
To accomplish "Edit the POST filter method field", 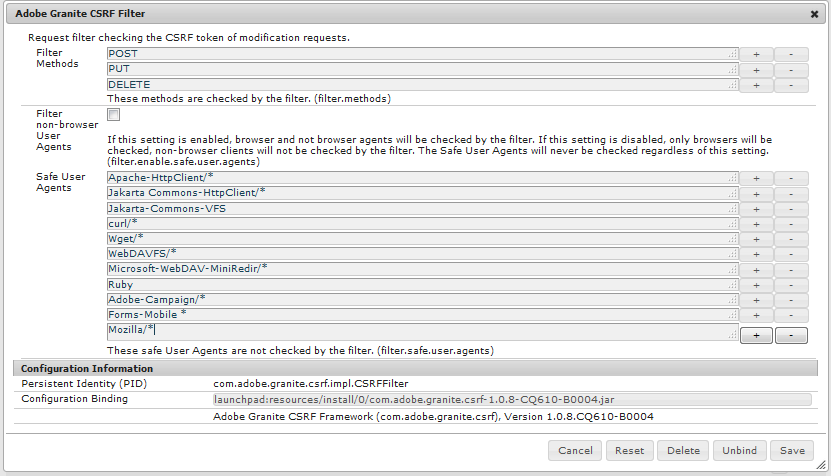I will [x=422, y=54].
